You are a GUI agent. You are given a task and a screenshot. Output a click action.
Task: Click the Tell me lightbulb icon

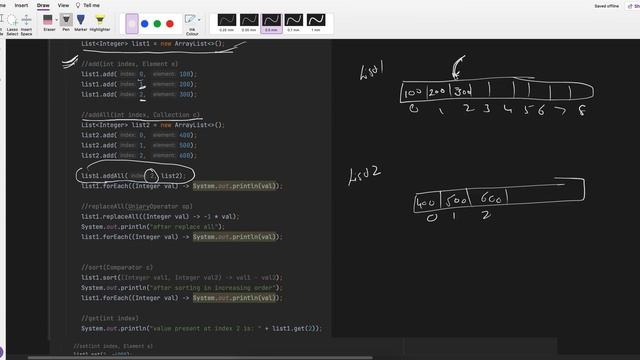78,5
